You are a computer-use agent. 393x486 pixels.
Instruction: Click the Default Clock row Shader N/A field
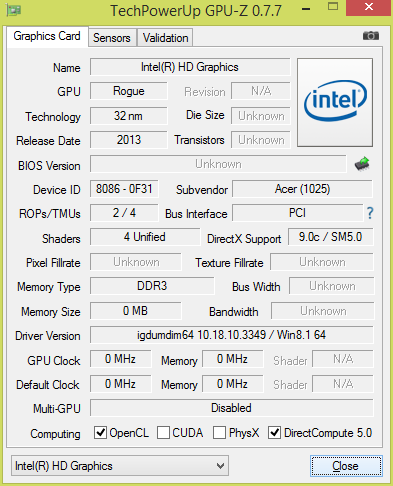(343, 384)
